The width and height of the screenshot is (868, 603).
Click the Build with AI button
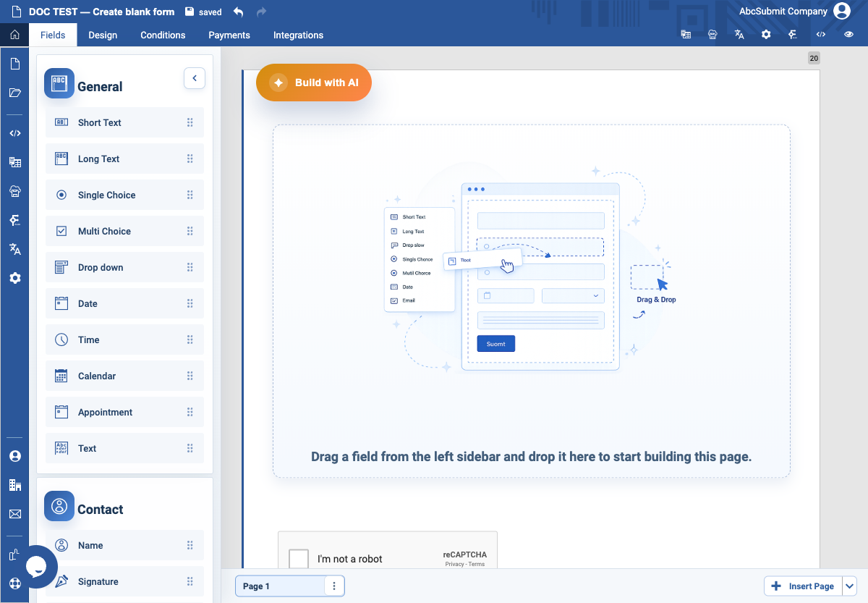tap(314, 83)
